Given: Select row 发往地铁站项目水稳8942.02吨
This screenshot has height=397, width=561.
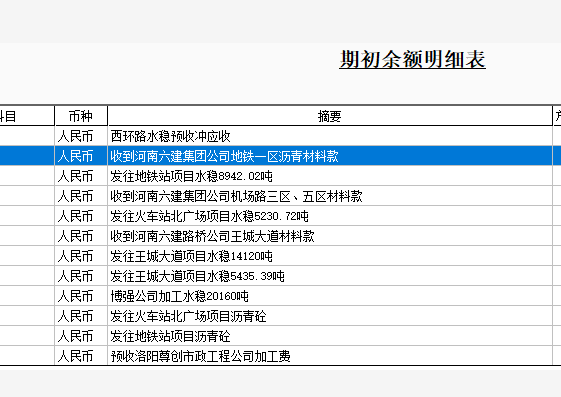Looking at the screenshot, I should pyautogui.click(x=280, y=176).
